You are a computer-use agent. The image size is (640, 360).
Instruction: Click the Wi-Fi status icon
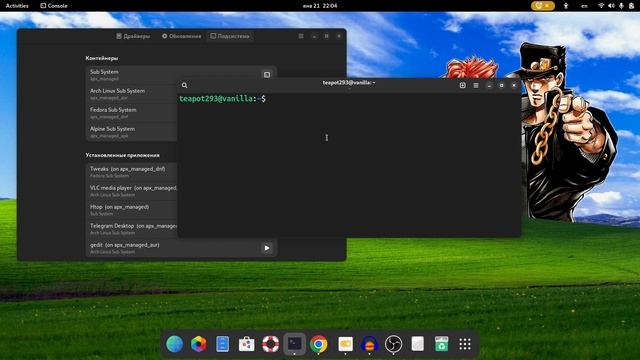click(601, 6)
